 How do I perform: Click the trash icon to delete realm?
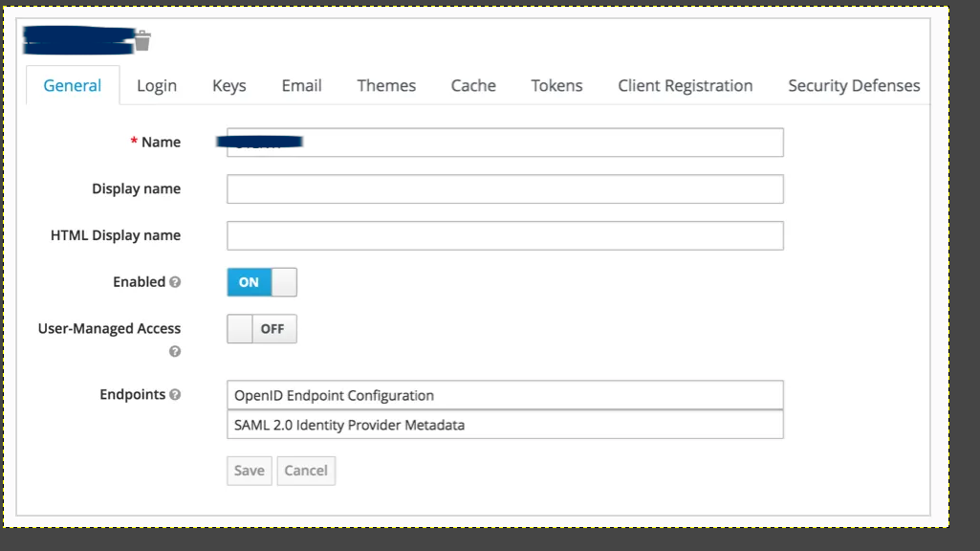point(142,40)
